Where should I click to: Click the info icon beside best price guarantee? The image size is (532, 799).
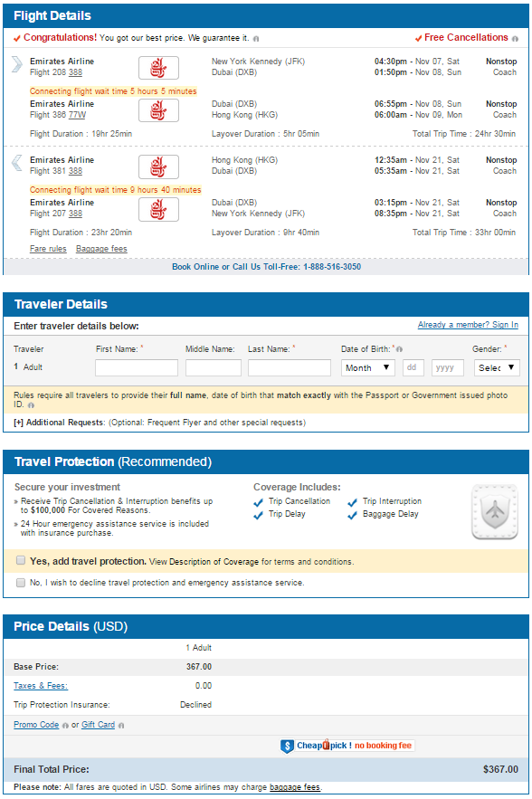click(256, 39)
